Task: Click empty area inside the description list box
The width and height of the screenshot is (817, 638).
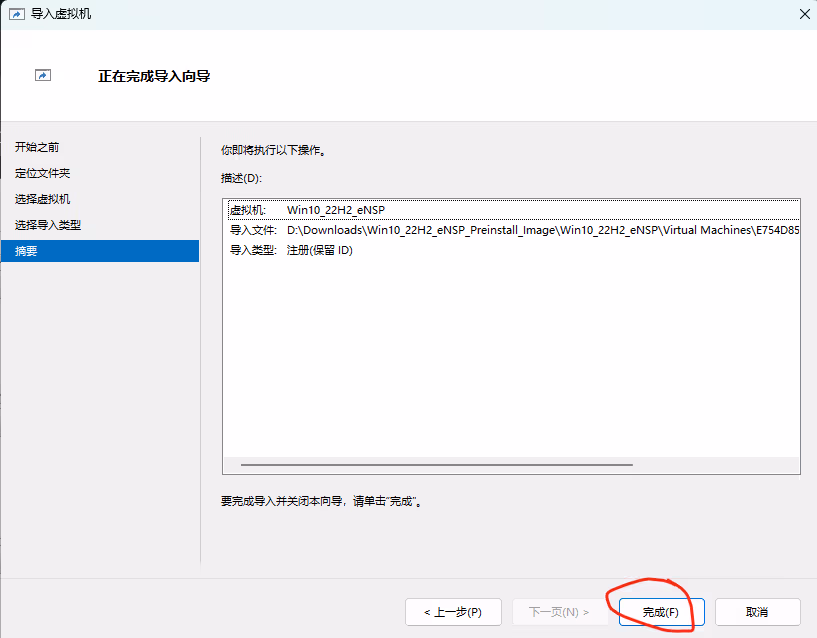Action: tap(510, 360)
